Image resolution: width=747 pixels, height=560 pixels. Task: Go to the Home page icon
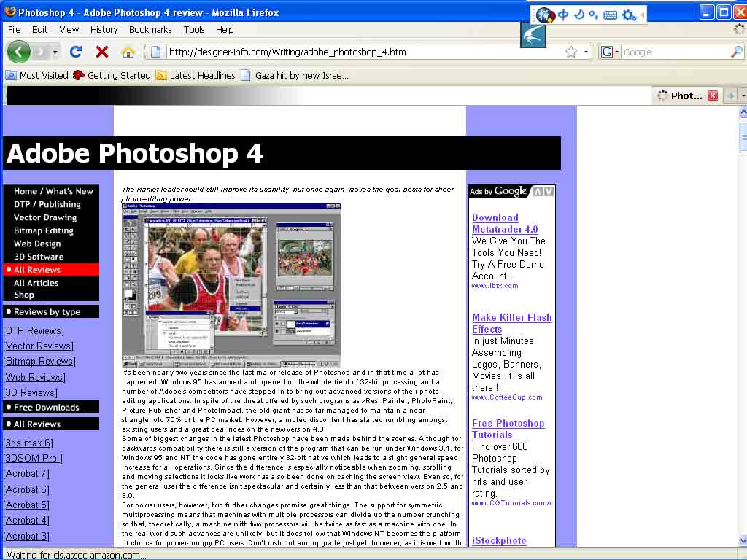(128, 52)
